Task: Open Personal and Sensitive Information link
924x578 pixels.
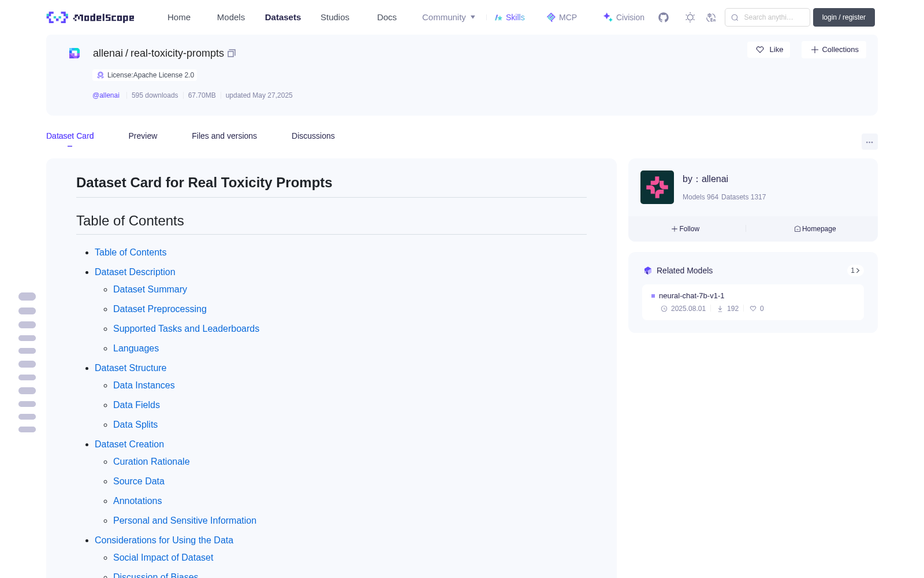Action: click(185, 520)
